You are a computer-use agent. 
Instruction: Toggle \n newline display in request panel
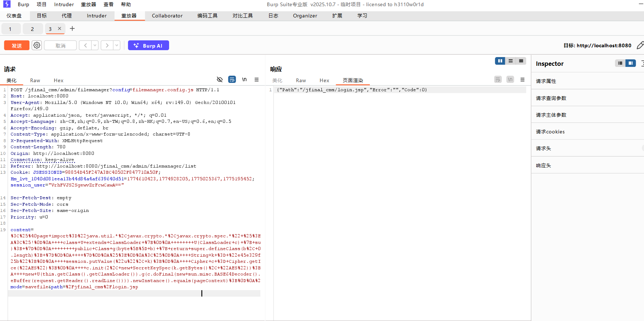tap(244, 80)
